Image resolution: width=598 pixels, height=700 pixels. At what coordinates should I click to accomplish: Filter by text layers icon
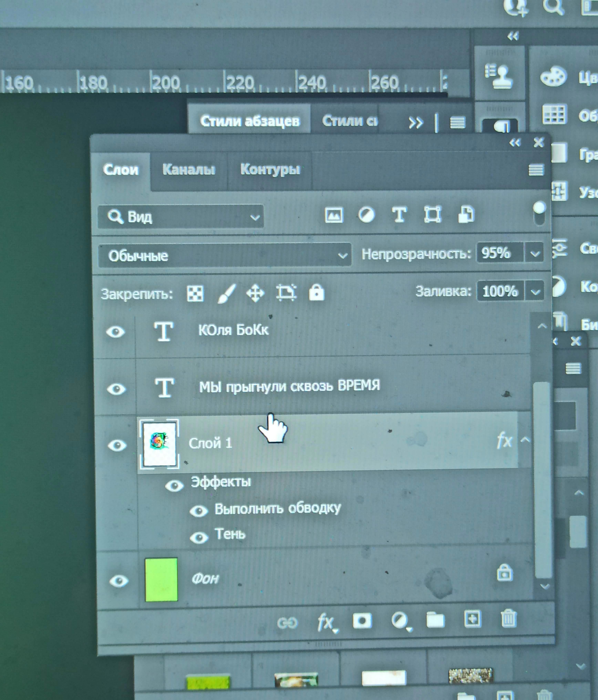coord(399,215)
